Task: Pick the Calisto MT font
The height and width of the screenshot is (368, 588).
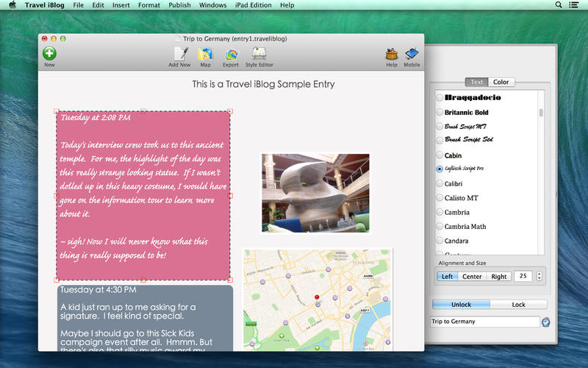Action: coord(440,197)
